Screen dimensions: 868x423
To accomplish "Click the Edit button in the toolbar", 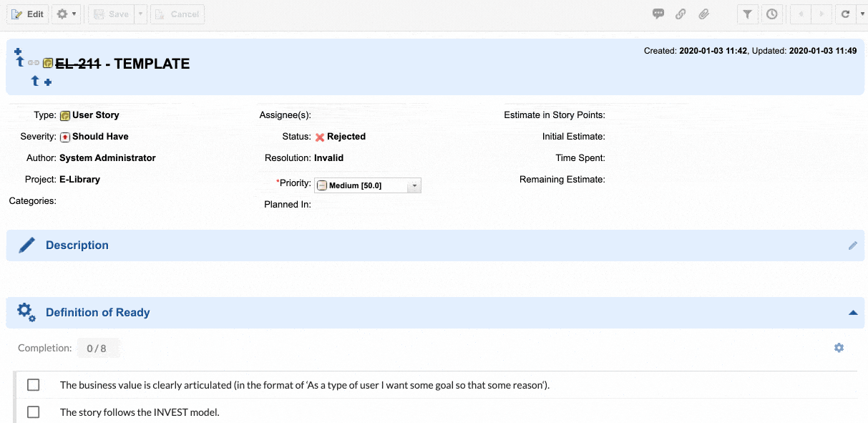I will pyautogui.click(x=28, y=14).
